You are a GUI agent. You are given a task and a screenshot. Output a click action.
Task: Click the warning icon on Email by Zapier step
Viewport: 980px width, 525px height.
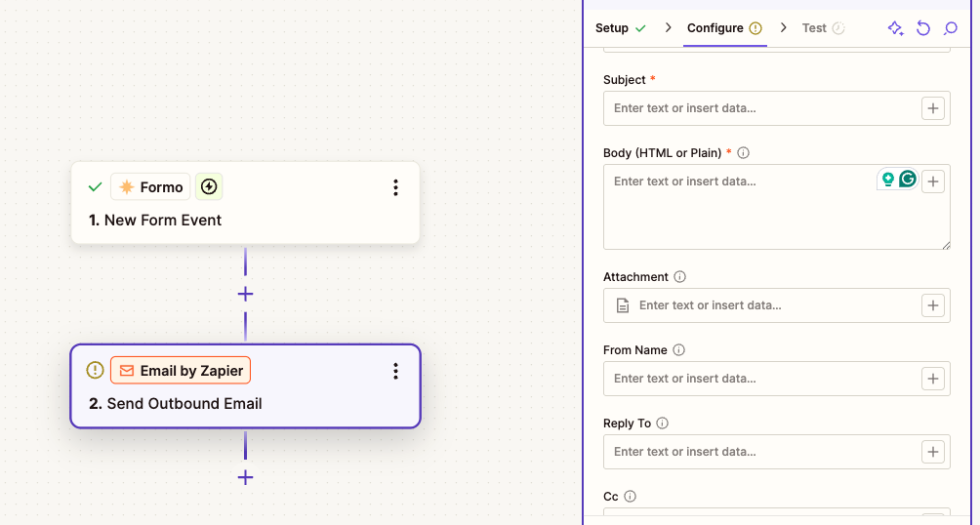[x=95, y=370]
